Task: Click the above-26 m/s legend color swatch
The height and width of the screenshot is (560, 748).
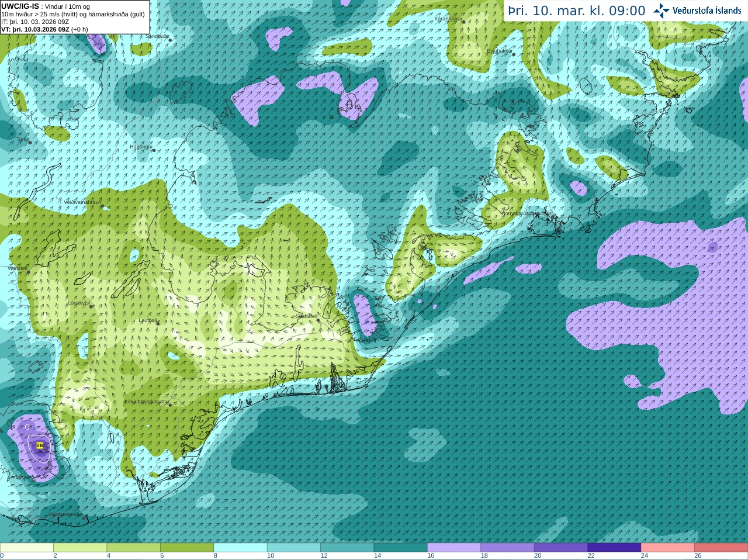Action: (721, 548)
